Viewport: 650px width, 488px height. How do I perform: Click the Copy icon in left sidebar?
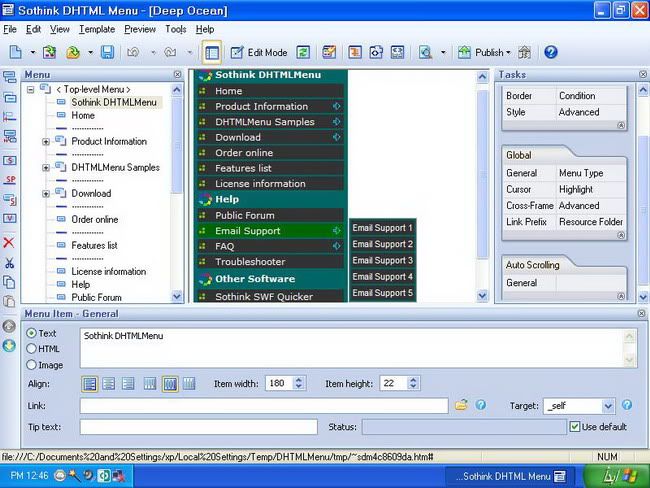[9, 282]
